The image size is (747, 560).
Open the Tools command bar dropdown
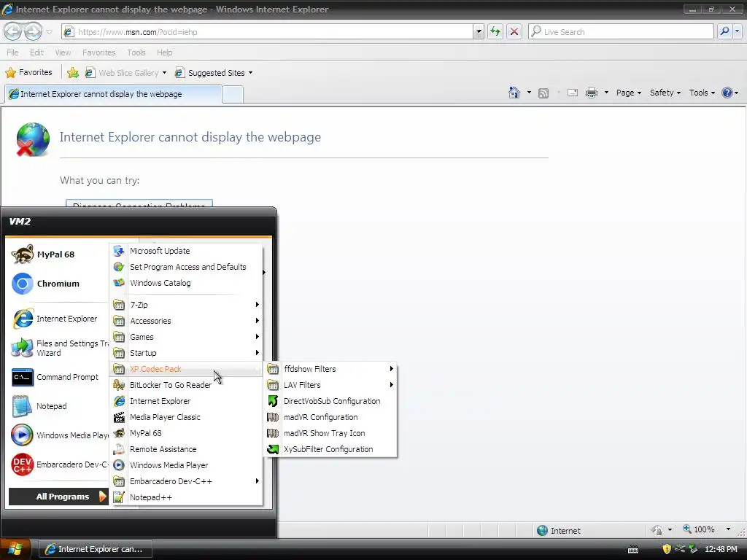coord(703,93)
